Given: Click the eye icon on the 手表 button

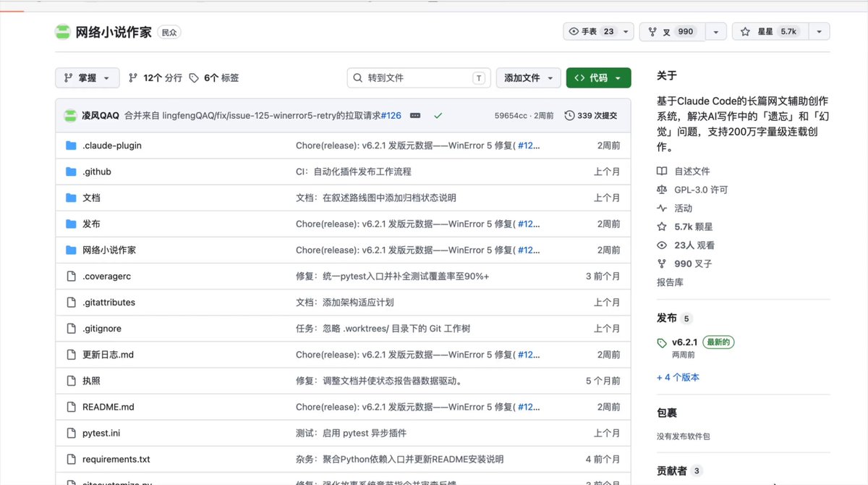Looking at the screenshot, I should [x=574, y=32].
